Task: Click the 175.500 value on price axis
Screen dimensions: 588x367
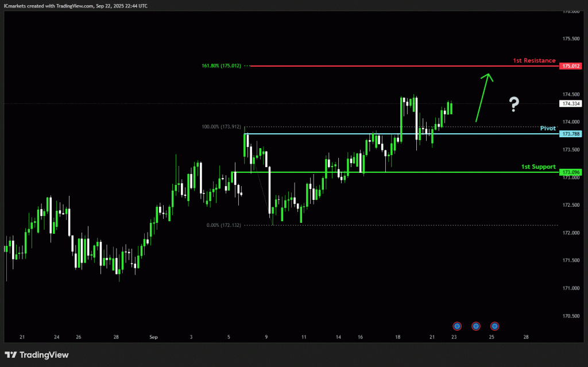Action: pos(570,38)
